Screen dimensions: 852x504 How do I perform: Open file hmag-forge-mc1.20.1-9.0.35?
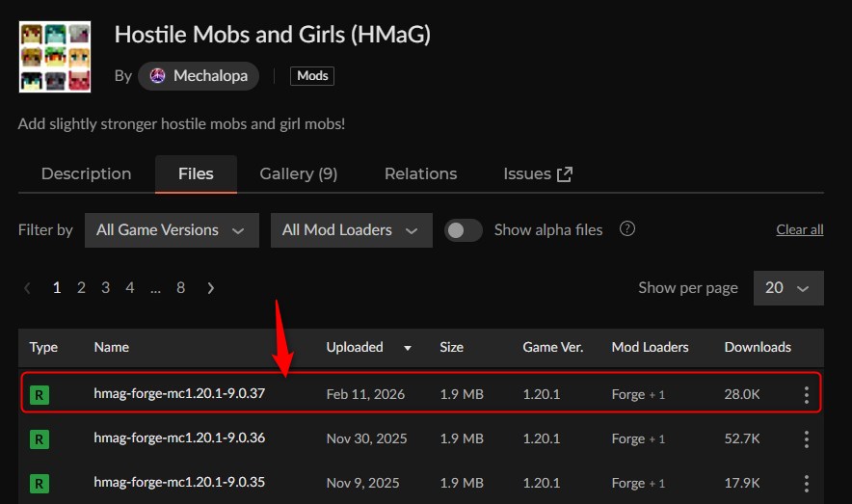[179, 482]
